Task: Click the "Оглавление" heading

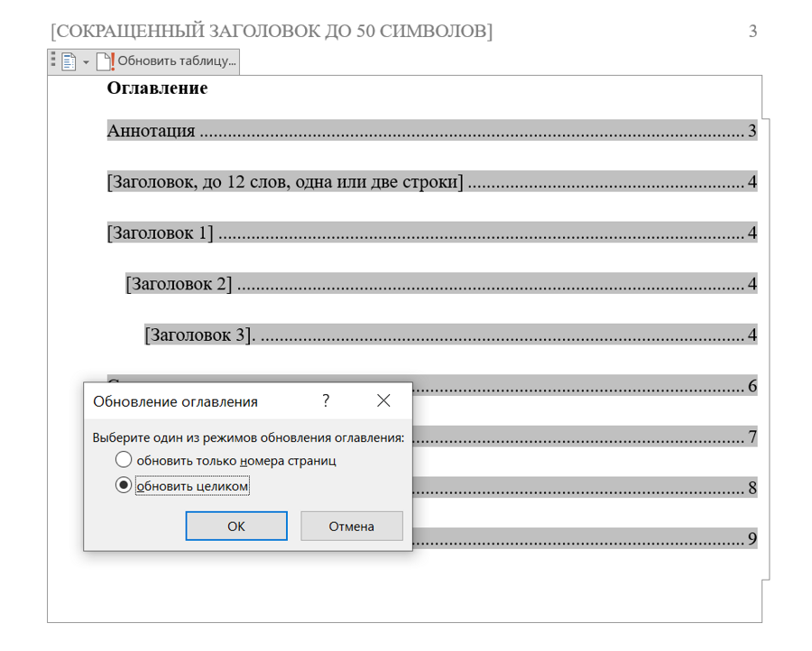Action: [157, 88]
